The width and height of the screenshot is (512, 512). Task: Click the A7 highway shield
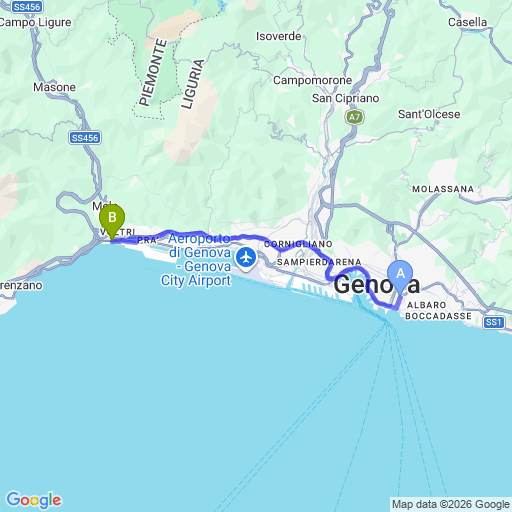click(354, 117)
